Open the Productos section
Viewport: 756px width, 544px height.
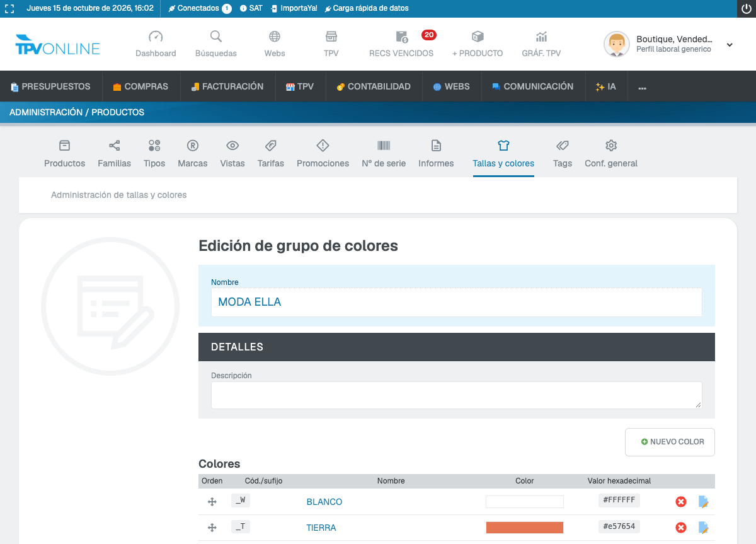tap(64, 154)
